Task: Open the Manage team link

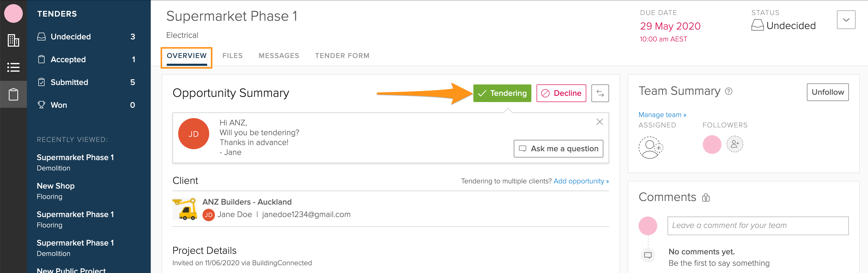Action: click(662, 115)
